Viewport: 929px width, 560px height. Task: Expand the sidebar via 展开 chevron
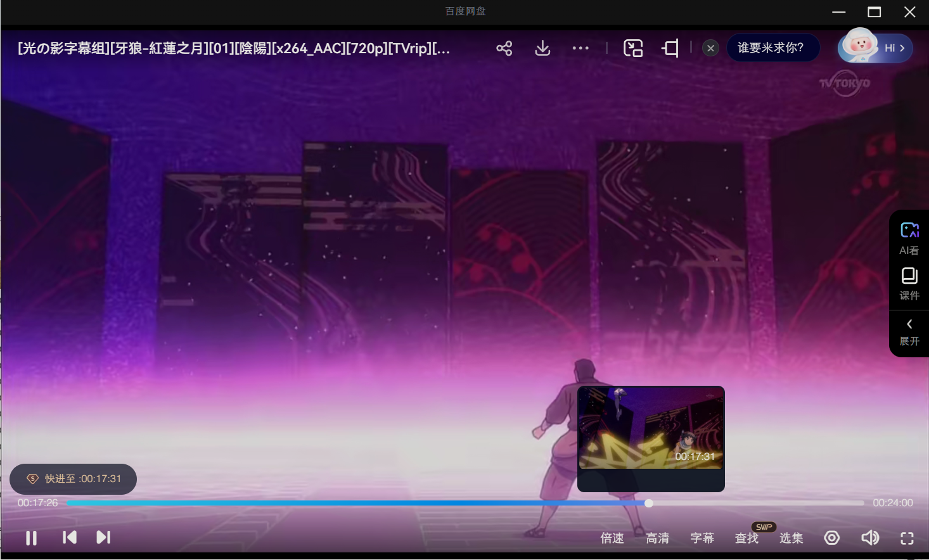click(909, 332)
